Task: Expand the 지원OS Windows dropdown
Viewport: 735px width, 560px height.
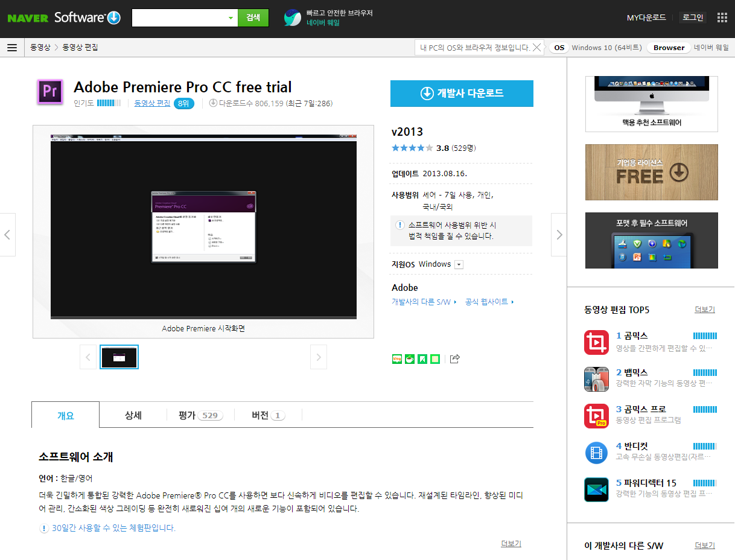Action: (459, 264)
